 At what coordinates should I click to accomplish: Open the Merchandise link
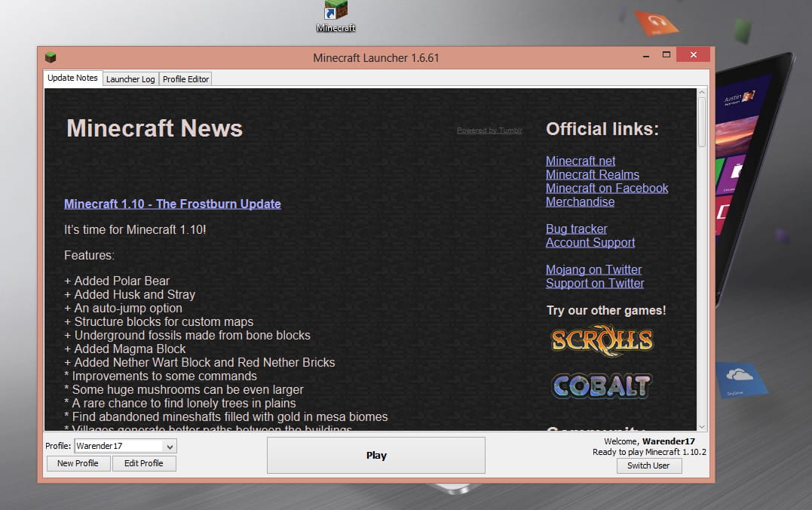pyautogui.click(x=580, y=201)
